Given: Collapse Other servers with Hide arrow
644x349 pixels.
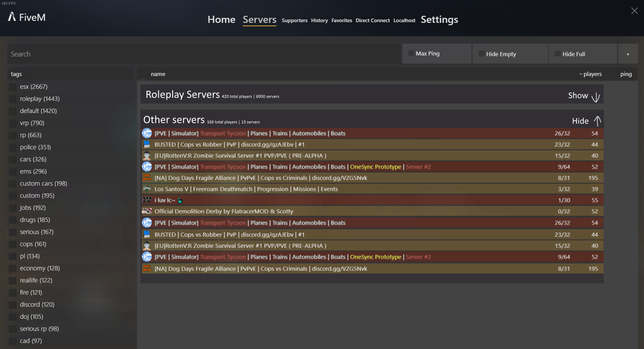Looking at the screenshot, I should tap(597, 121).
